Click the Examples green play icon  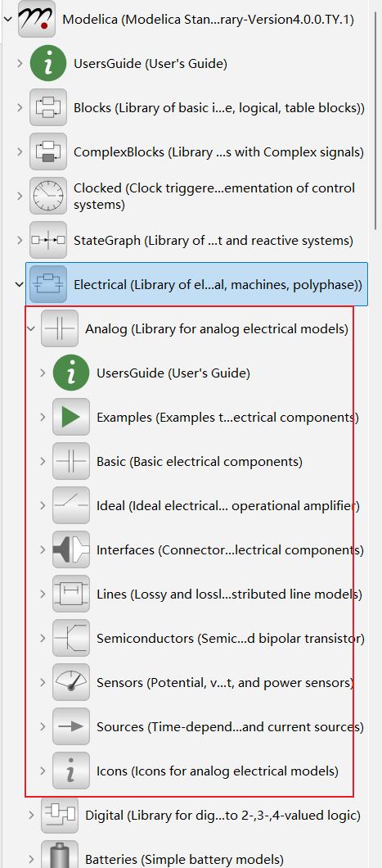71,417
